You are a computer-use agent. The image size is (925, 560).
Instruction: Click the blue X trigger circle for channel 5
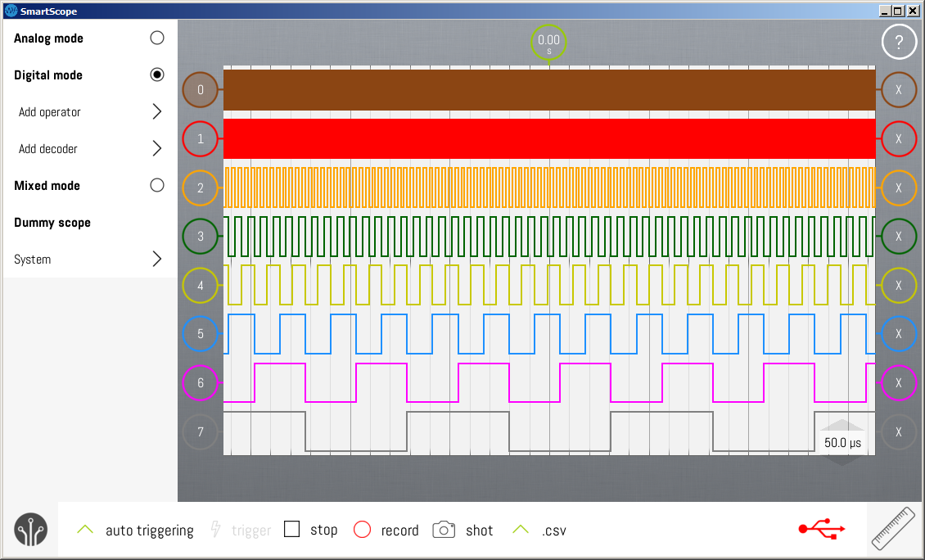click(899, 334)
